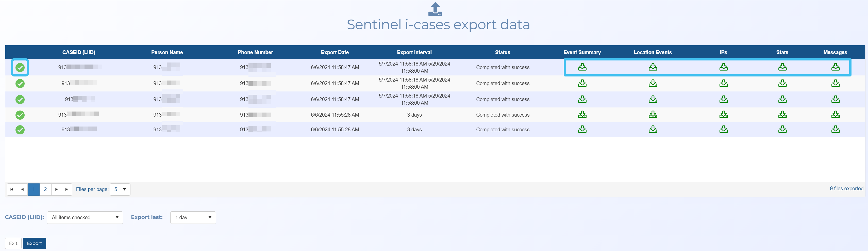Jump to the last page arrow

click(x=67, y=189)
